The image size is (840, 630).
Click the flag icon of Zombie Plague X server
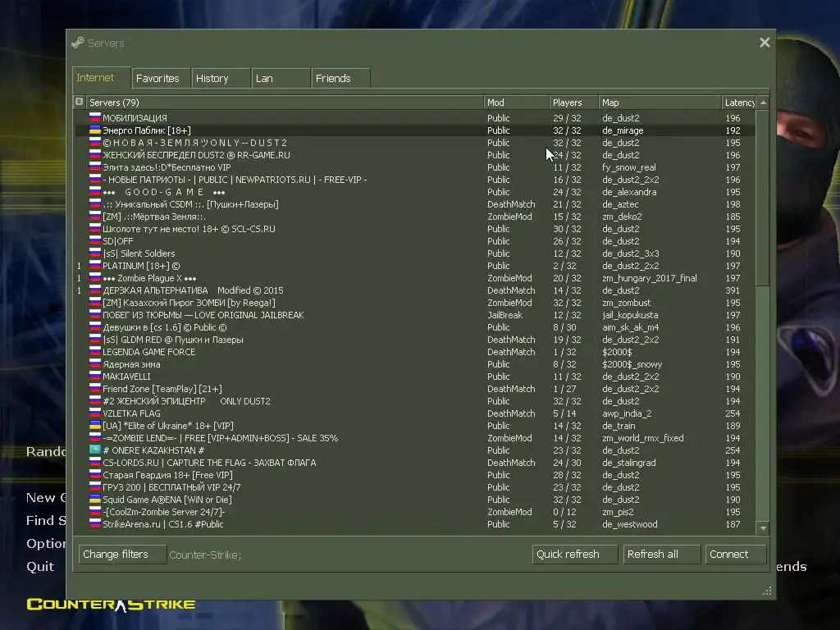pos(95,277)
